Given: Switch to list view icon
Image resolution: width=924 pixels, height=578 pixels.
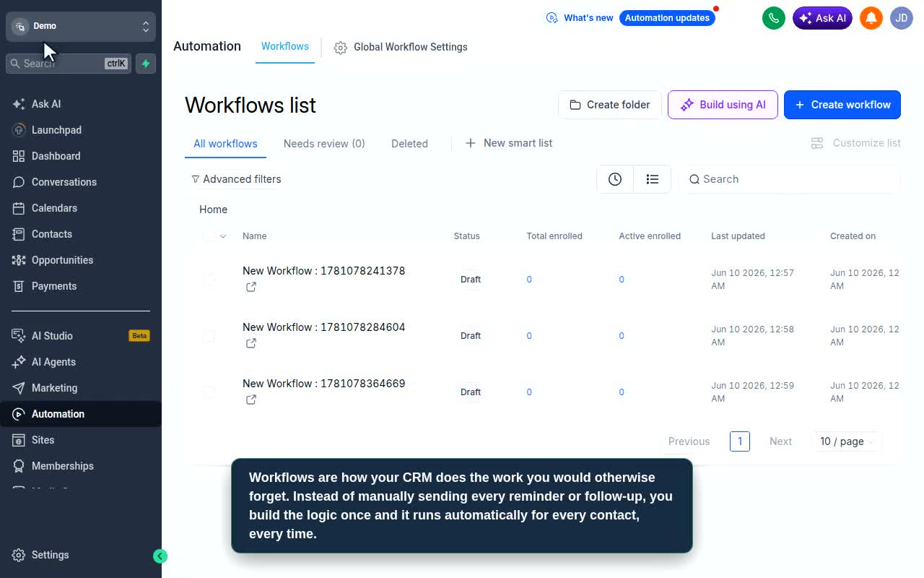Looking at the screenshot, I should point(653,179).
